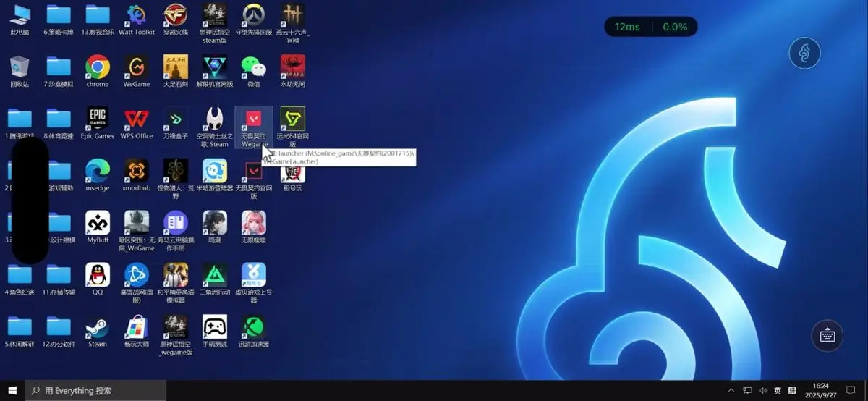The image size is (868, 401).
Task: Select the WPS Office shortcut
Action: coord(137,119)
